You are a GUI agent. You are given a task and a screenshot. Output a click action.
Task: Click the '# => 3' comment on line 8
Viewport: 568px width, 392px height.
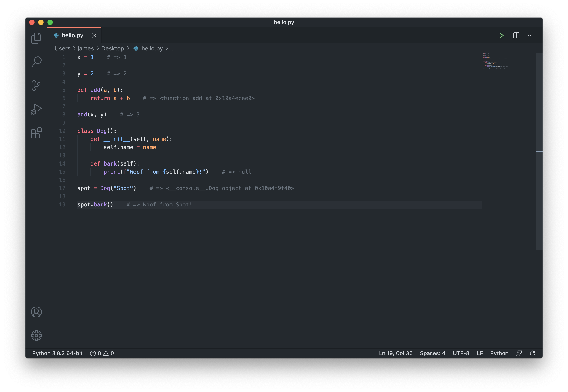pyautogui.click(x=130, y=114)
